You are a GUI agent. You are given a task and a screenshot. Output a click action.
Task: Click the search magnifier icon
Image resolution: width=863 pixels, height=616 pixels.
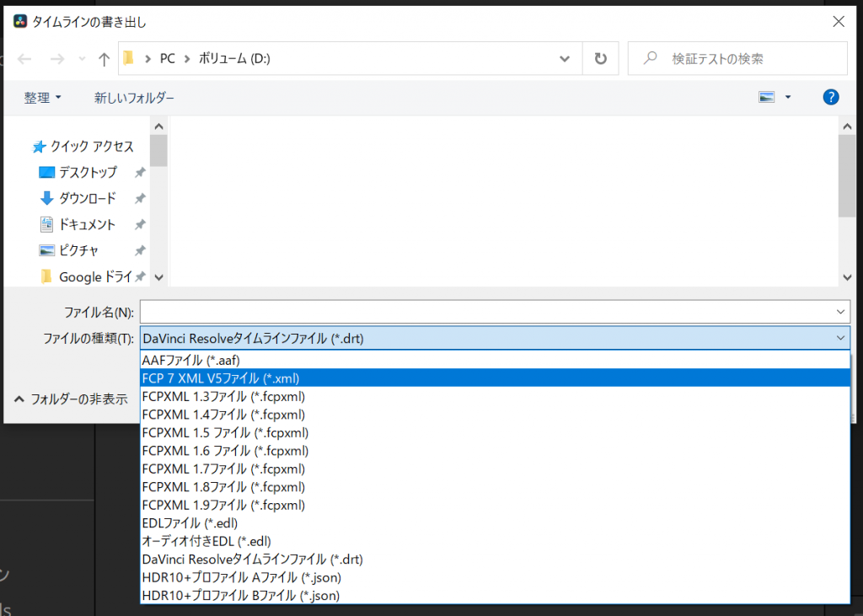coord(651,57)
